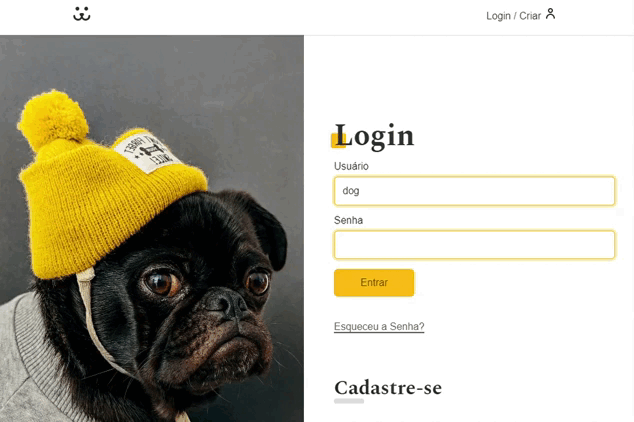Viewport: 634px width, 422px height.
Task: Place cursor after "dog" text in Usuário
Action: click(360, 191)
